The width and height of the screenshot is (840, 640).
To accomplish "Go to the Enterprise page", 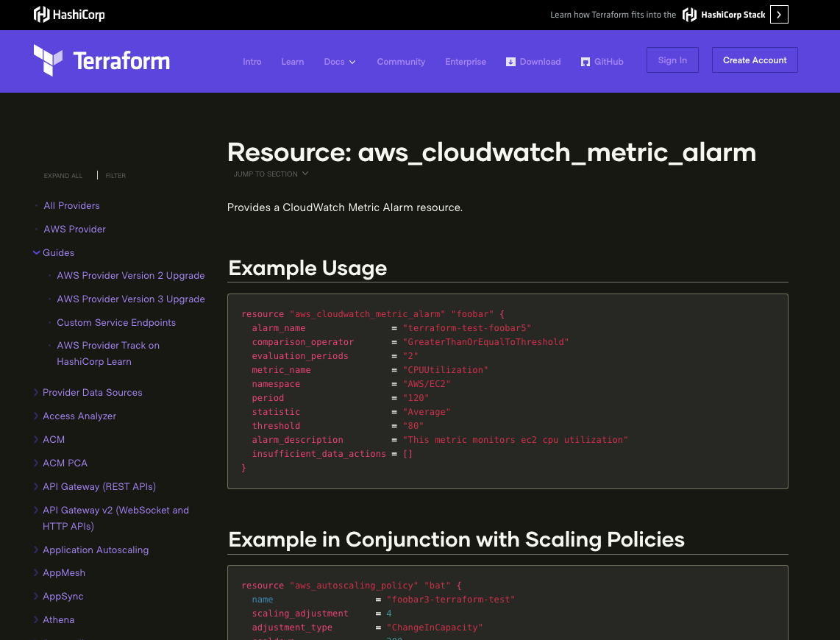I will click(466, 62).
